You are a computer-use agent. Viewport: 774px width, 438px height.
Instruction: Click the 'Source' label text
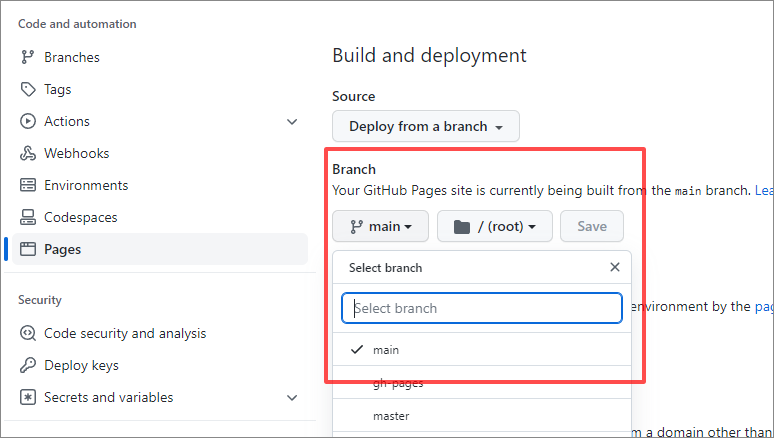coord(353,96)
